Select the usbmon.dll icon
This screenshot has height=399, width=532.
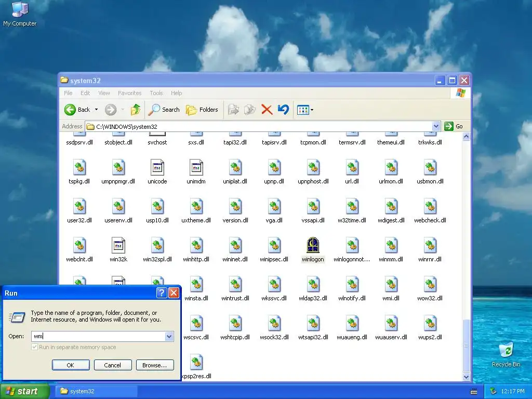pyautogui.click(x=430, y=168)
